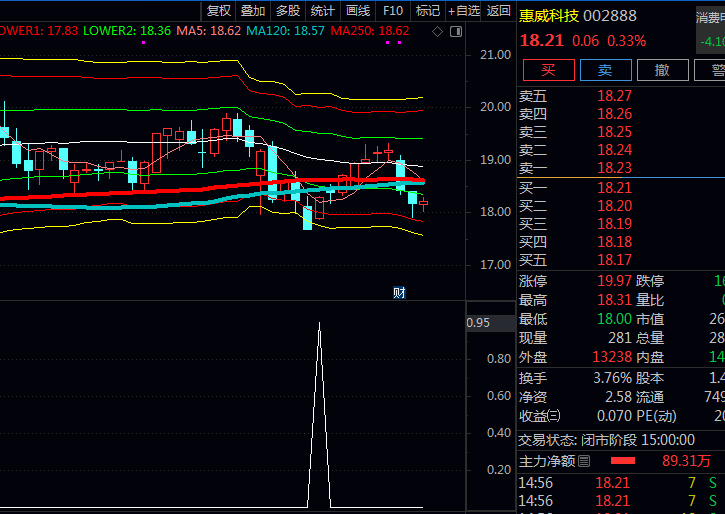Expand the 收益(三) quarterly earnings selector

coord(553,416)
